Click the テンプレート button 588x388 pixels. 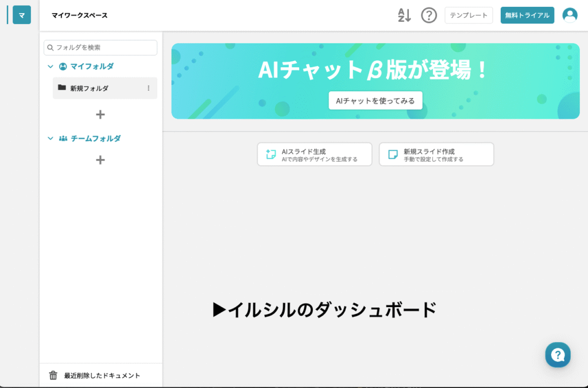point(469,15)
